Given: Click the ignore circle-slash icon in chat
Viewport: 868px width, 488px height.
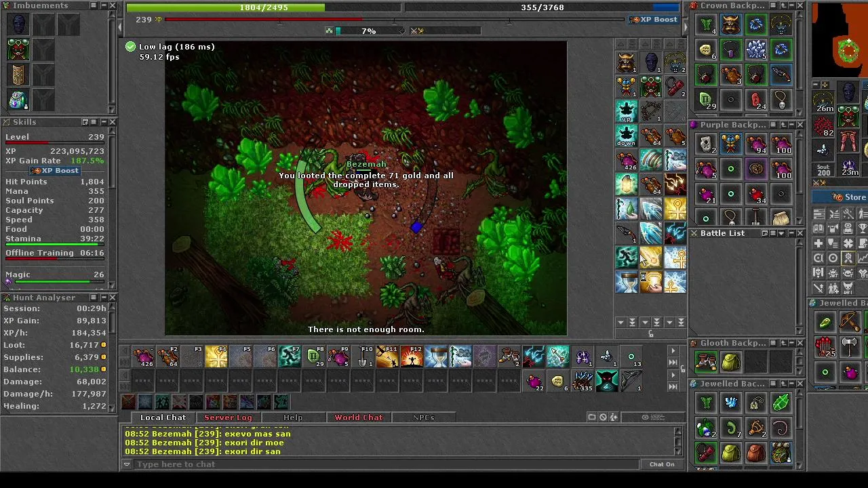Looking at the screenshot, I should click(x=603, y=418).
